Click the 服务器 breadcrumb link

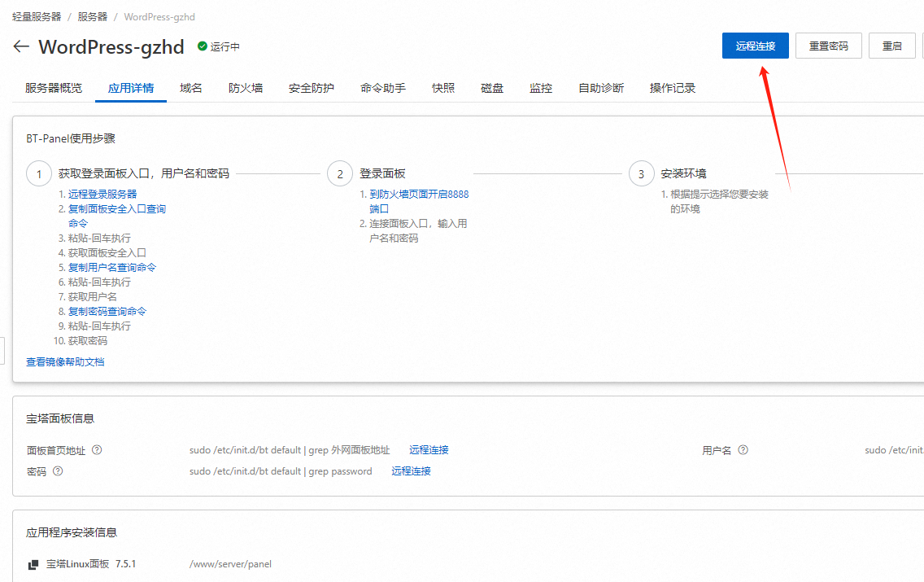(x=93, y=17)
